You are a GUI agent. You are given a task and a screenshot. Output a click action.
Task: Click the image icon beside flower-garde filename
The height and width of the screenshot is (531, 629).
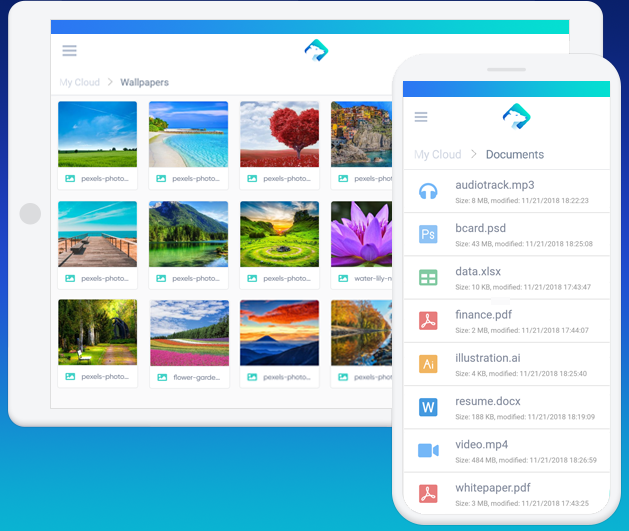coord(162,377)
